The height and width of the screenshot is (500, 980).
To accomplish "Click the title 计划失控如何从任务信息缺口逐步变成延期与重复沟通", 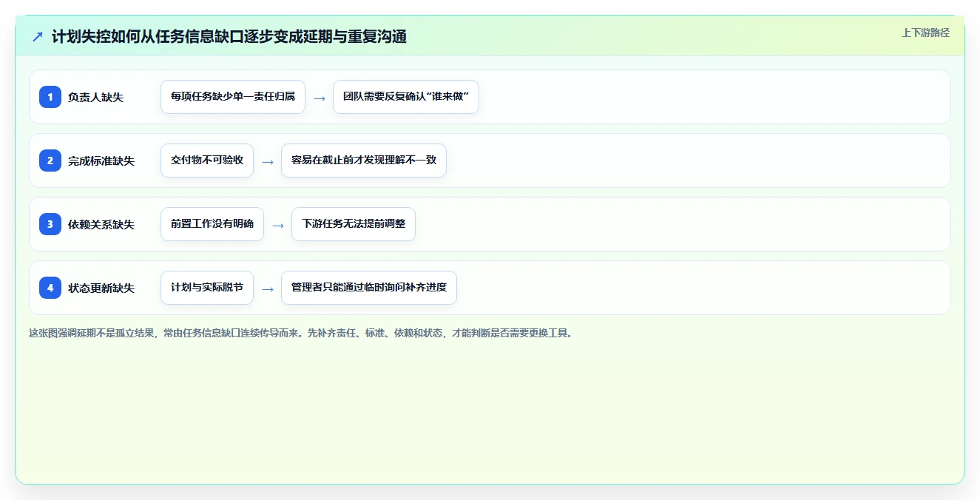I will click(229, 36).
